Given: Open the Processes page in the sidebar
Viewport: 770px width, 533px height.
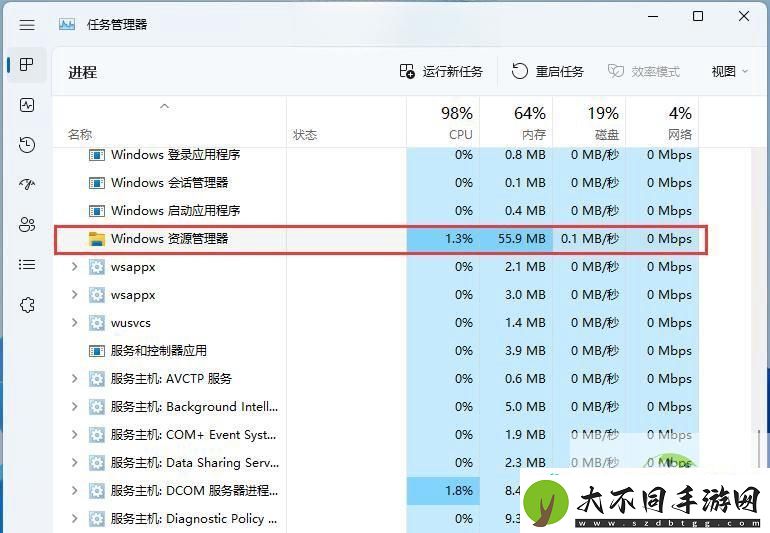Looking at the screenshot, I should tap(27, 64).
